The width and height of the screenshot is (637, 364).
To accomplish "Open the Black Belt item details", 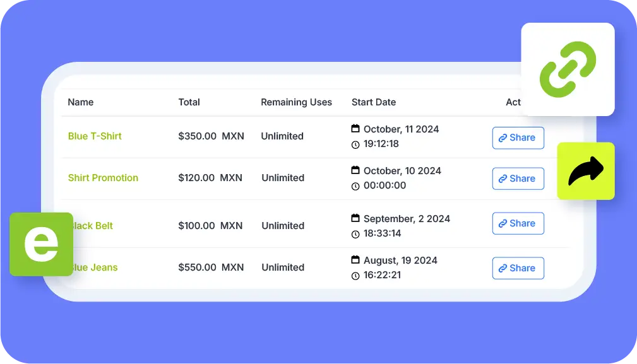I will coord(91,226).
